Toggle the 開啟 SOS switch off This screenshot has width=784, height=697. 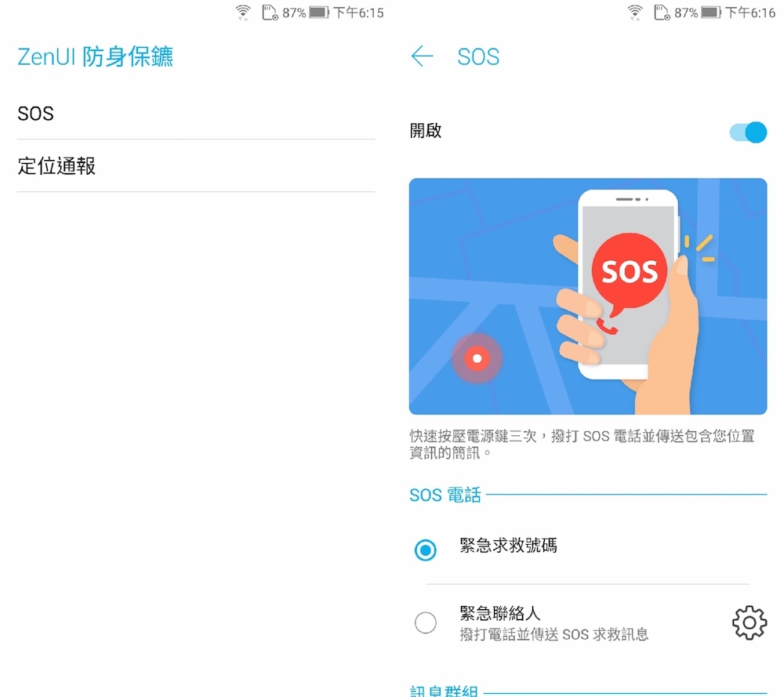pyautogui.click(x=748, y=133)
